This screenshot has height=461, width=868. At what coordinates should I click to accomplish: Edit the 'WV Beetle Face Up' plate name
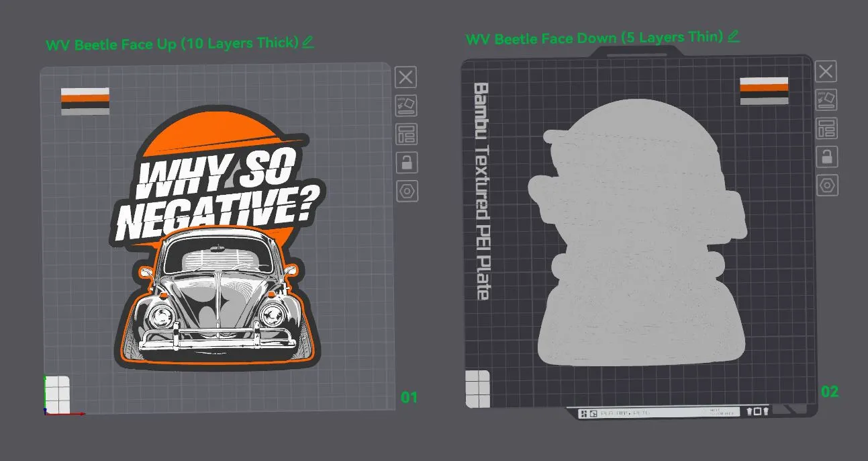click(307, 42)
